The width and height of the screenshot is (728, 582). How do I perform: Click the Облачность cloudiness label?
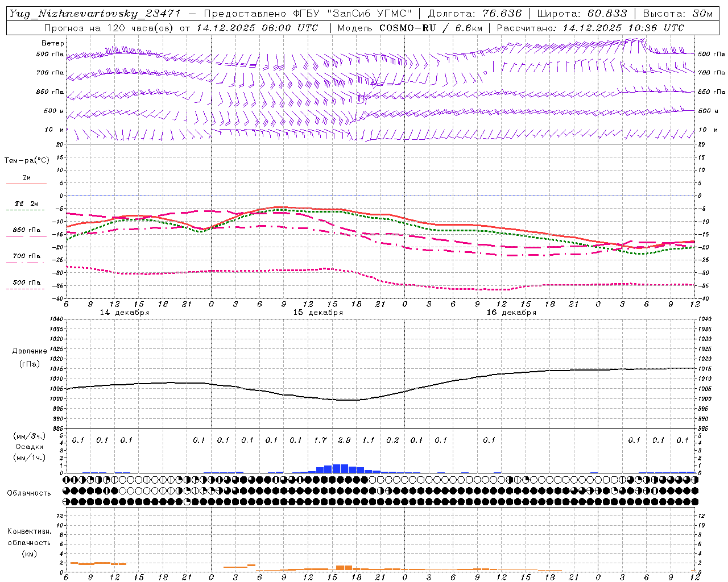pyautogui.click(x=29, y=493)
